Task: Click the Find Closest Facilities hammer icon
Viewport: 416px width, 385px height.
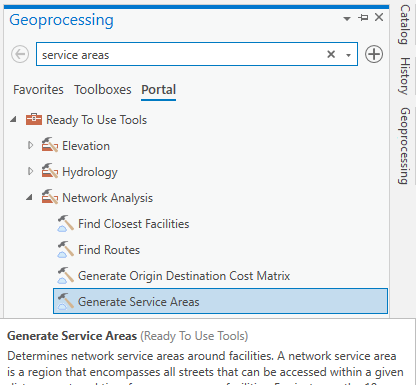Action: tap(65, 223)
